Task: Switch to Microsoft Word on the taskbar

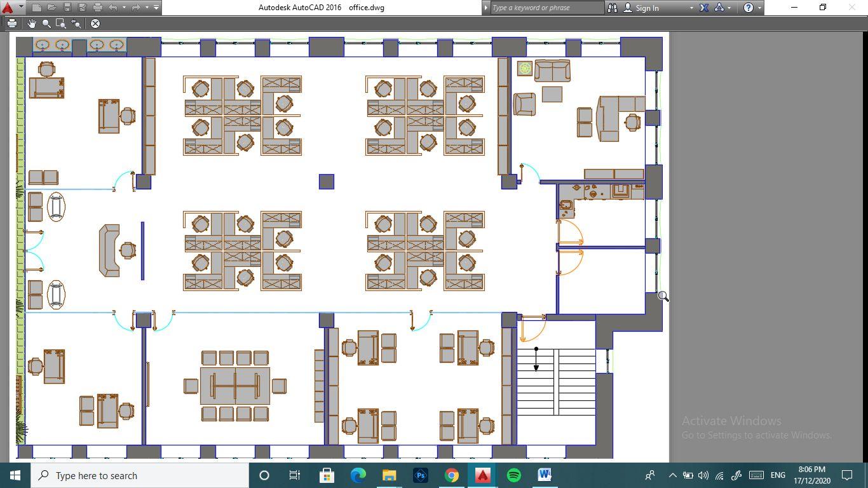Action: click(545, 475)
